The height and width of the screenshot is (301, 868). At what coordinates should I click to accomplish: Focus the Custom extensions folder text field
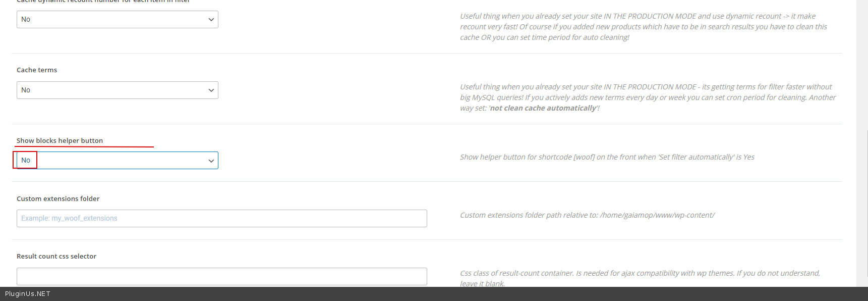(221, 219)
